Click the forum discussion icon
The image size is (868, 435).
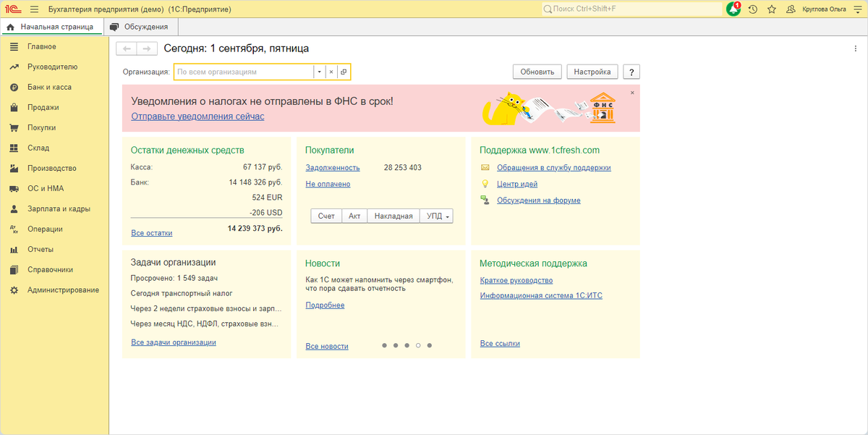coord(485,200)
